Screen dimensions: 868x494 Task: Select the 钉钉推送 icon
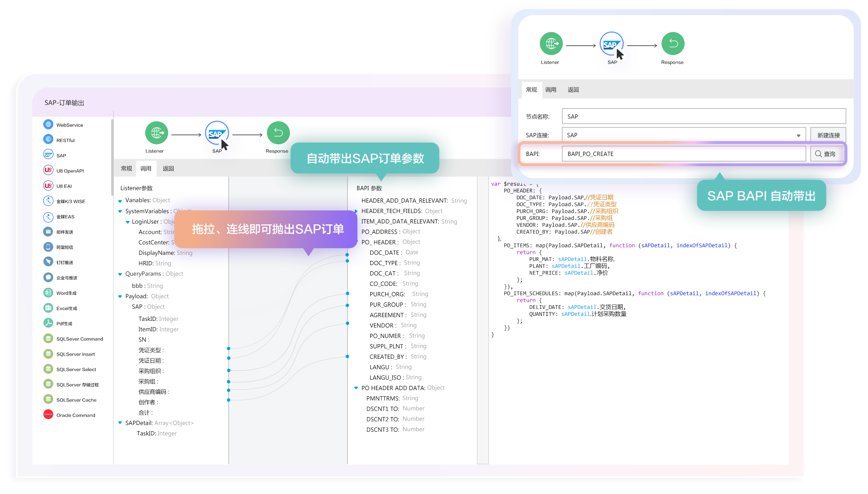pos(48,262)
